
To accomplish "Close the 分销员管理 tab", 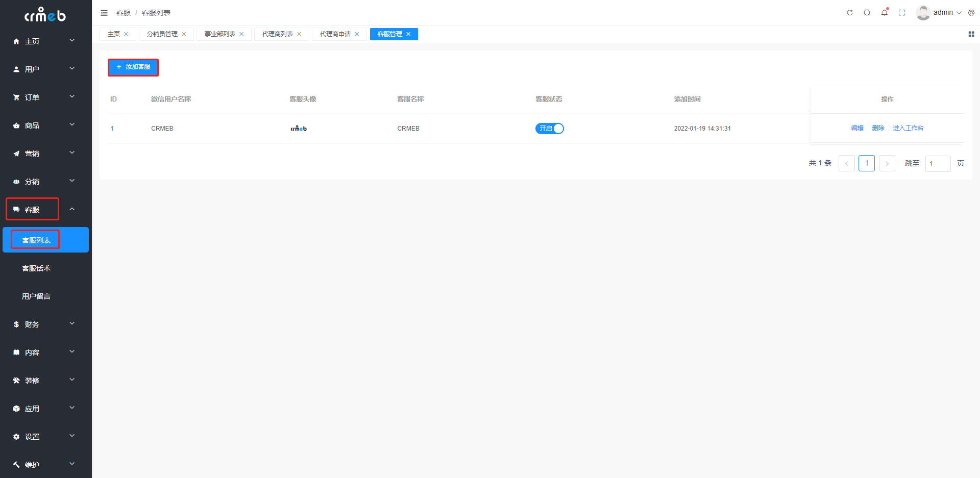I will coord(184,34).
